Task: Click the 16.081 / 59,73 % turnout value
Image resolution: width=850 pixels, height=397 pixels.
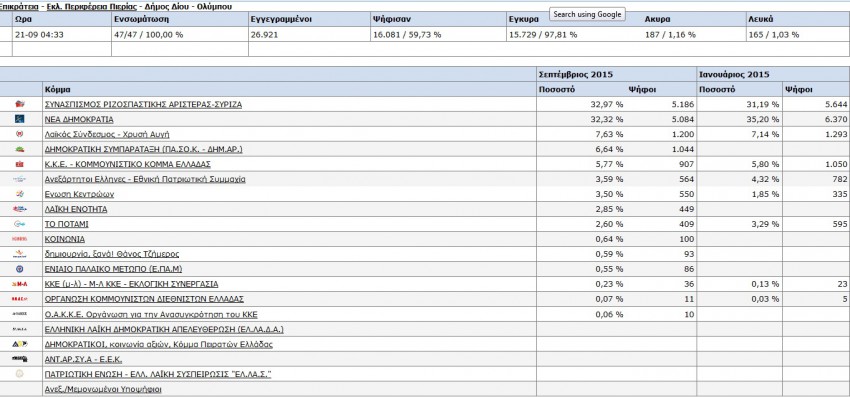Action: (407, 34)
